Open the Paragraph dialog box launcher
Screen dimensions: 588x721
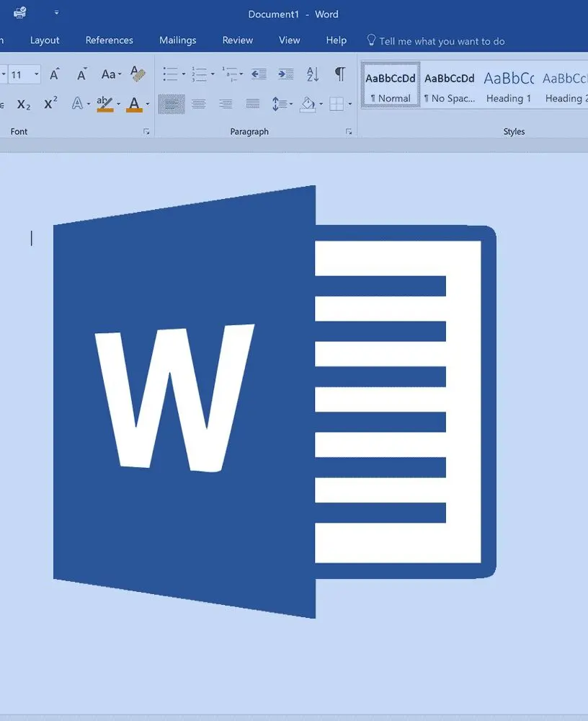click(349, 132)
